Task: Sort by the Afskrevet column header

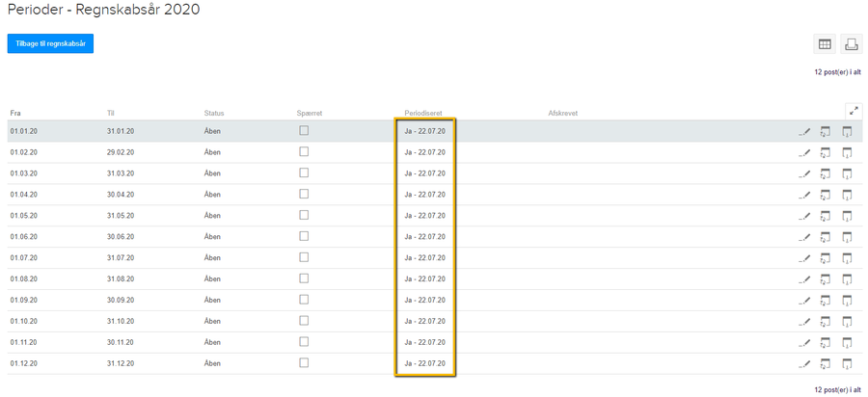Action: tap(563, 114)
